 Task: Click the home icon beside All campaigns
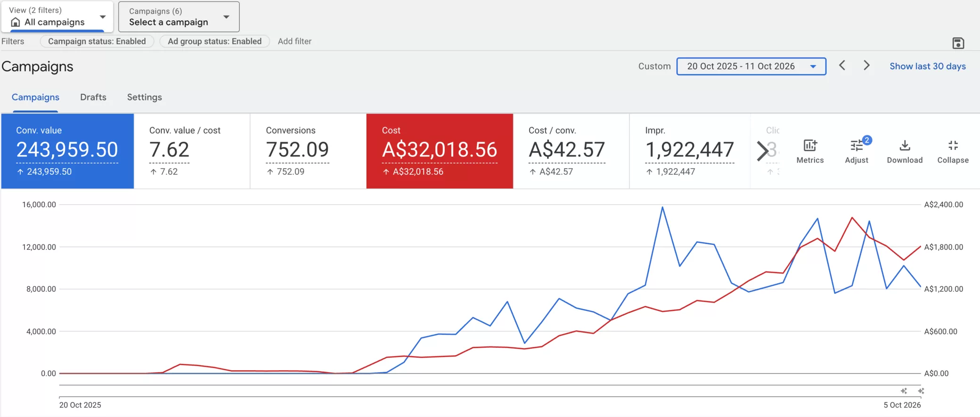coord(16,22)
